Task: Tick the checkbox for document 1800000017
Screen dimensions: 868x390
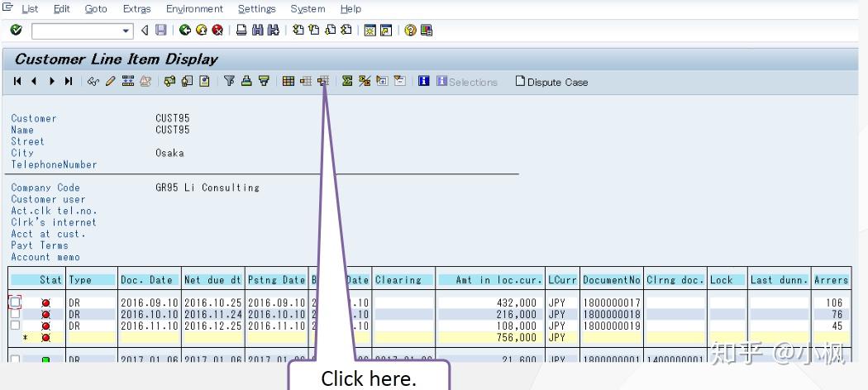Action: click(15, 302)
